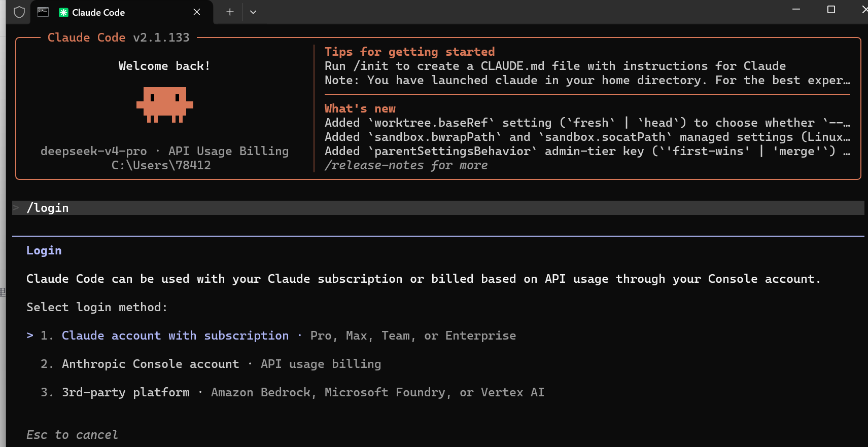Click the prompt arrow before /login
Viewport: 868px width, 447px height.
(16, 208)
